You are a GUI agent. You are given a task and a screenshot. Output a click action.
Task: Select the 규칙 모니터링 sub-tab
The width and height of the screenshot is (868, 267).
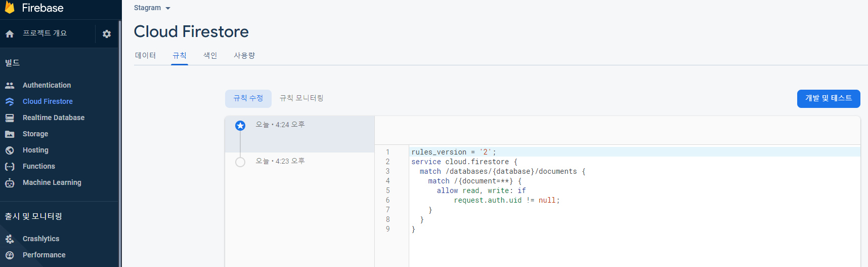301,98
